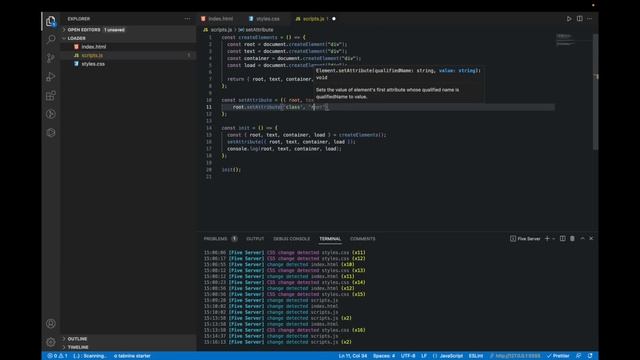Click the editor minimap
This screenshot has height=360, width=640.
(x=573, y=40)
